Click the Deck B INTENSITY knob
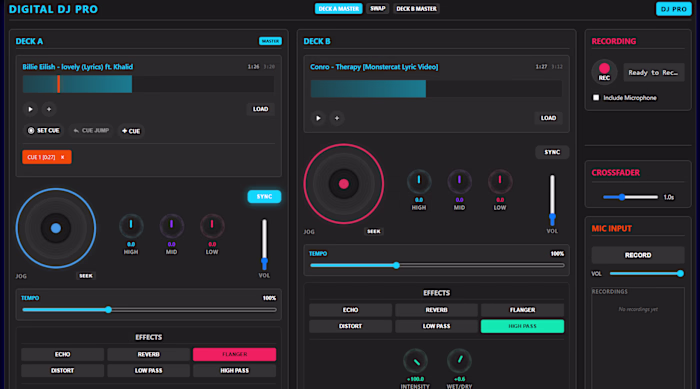Image resolution: width=700 pixels, height=389 pixels. pos(415,361)
